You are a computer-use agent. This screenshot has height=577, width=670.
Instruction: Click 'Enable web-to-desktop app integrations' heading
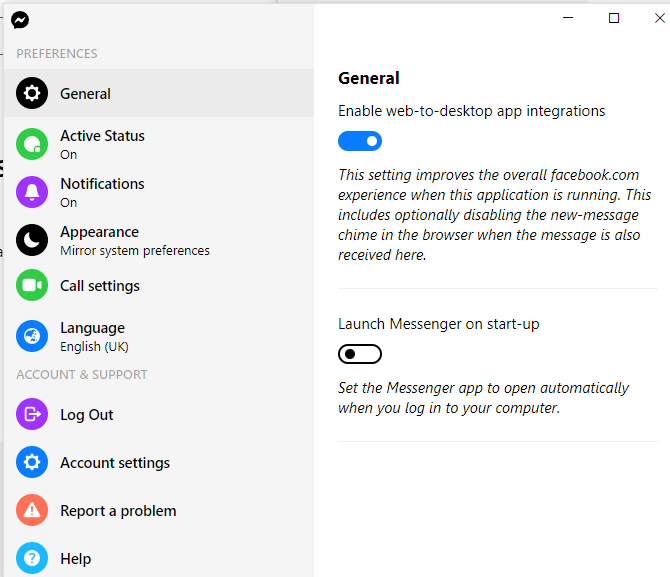click(472, 111)
